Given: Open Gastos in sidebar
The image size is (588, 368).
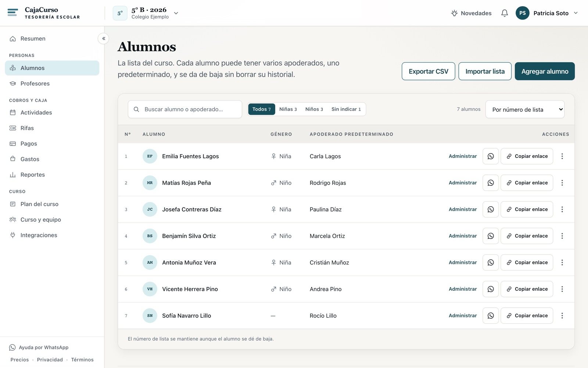Looking at the screenshot, I should point(52,159).
